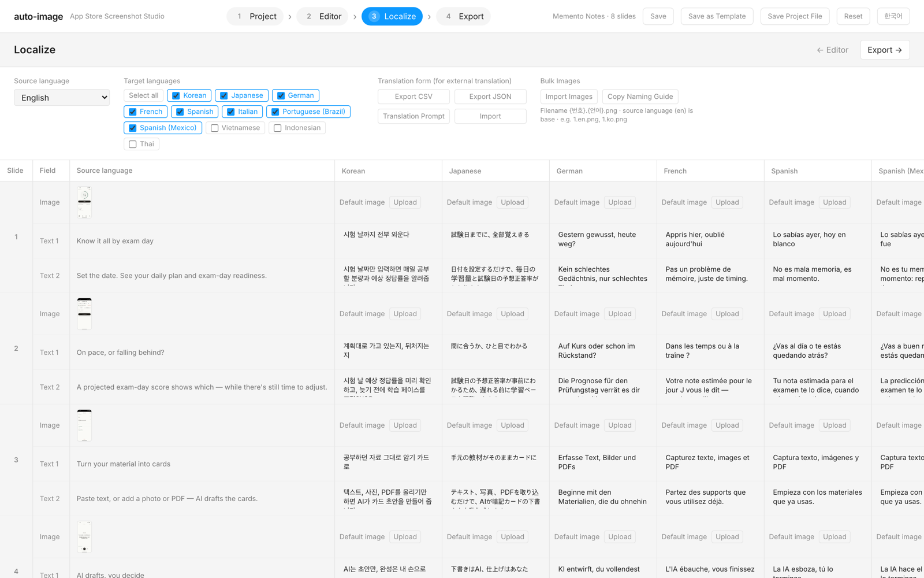Image resolution: width=924 pixels, height=578 pixels.
Task: Click Copy Naming Guide
Action: (640, 97)
